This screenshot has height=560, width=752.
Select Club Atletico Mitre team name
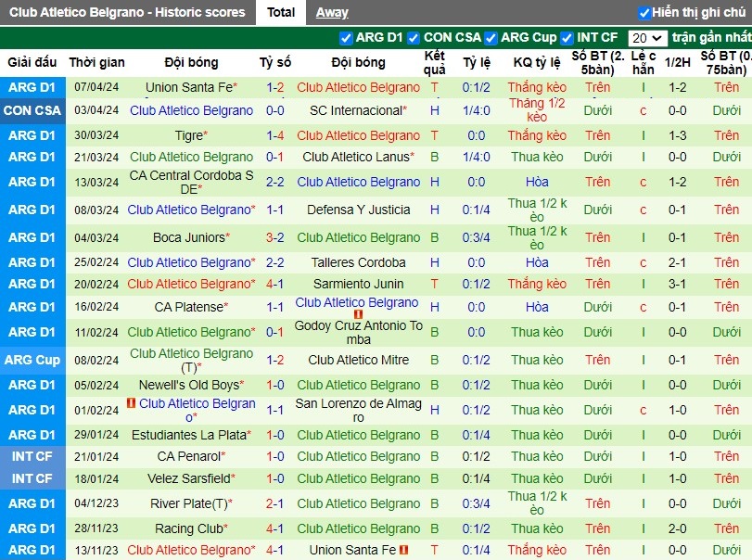pos(358,360)
